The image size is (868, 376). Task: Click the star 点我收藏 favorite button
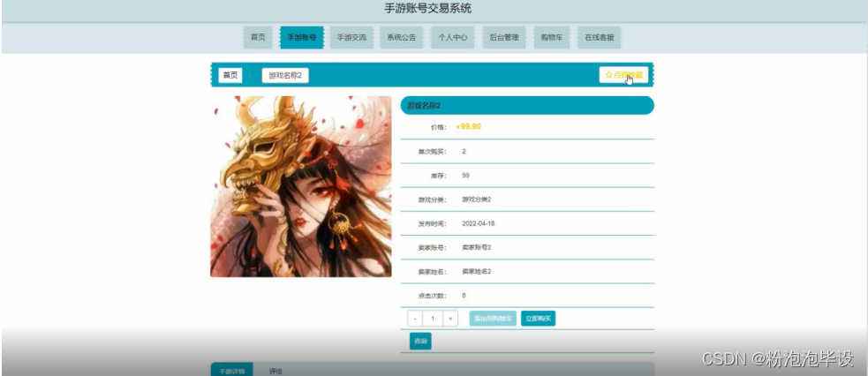click(623, 75)
